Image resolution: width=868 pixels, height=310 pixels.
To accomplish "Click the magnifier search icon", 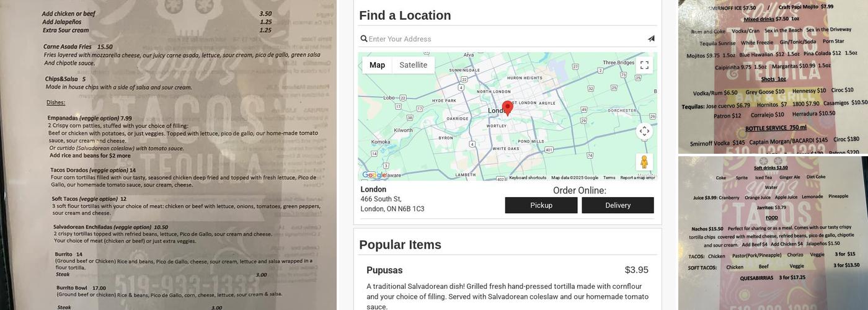I will [364, 39].
